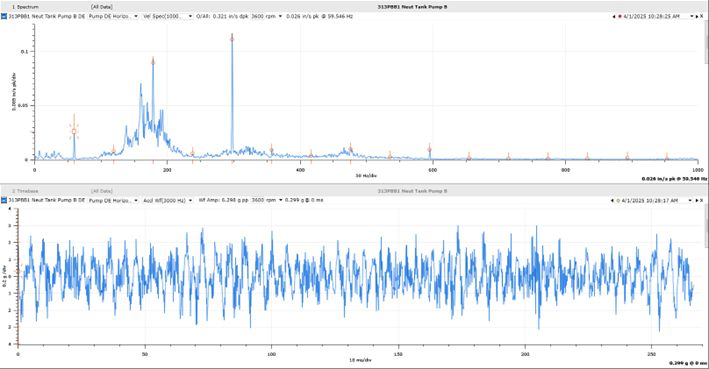Click the Spectrum sample timestamp 4/1/2025 10:28:25 AM
709x369 pixels.
tap(651, 16)
